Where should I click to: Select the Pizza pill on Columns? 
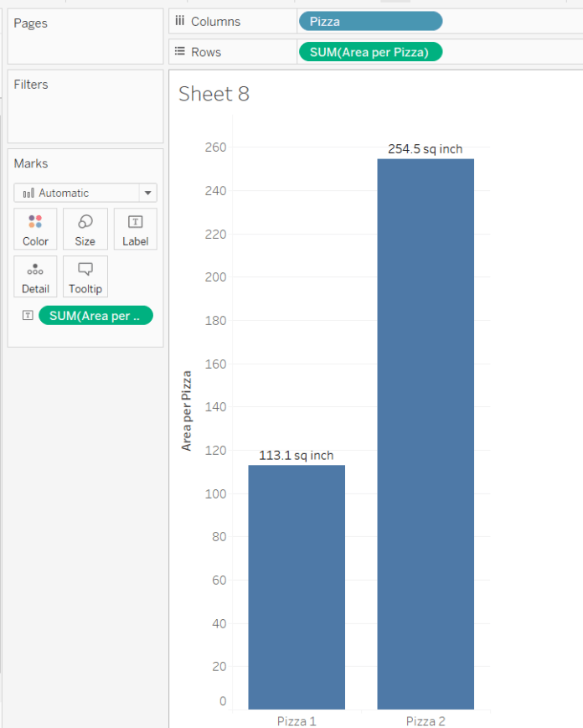pyautogui.click(x=370, y=22)
